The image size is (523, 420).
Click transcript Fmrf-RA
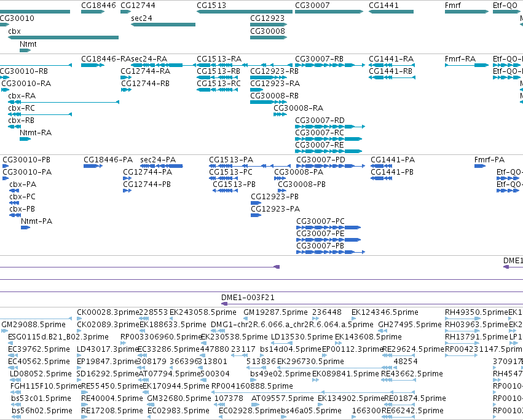click(460, 59)
